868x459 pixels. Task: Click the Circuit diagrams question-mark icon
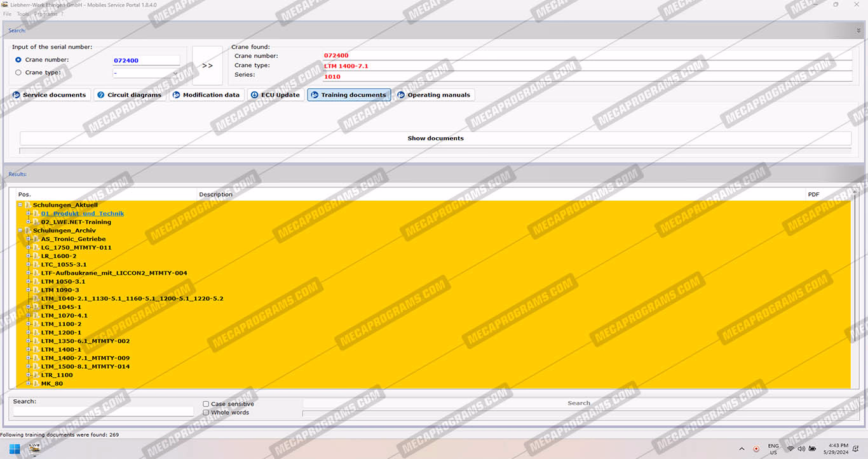pyautogui.click(x=101, y=95)
